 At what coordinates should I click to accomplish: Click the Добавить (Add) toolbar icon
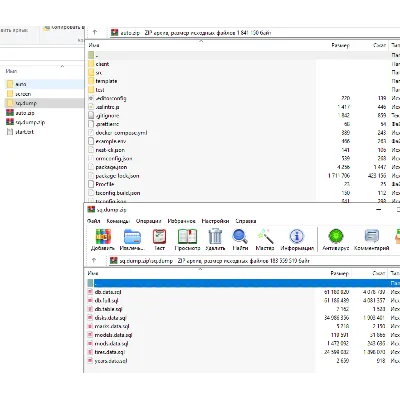tap(103, 240)
